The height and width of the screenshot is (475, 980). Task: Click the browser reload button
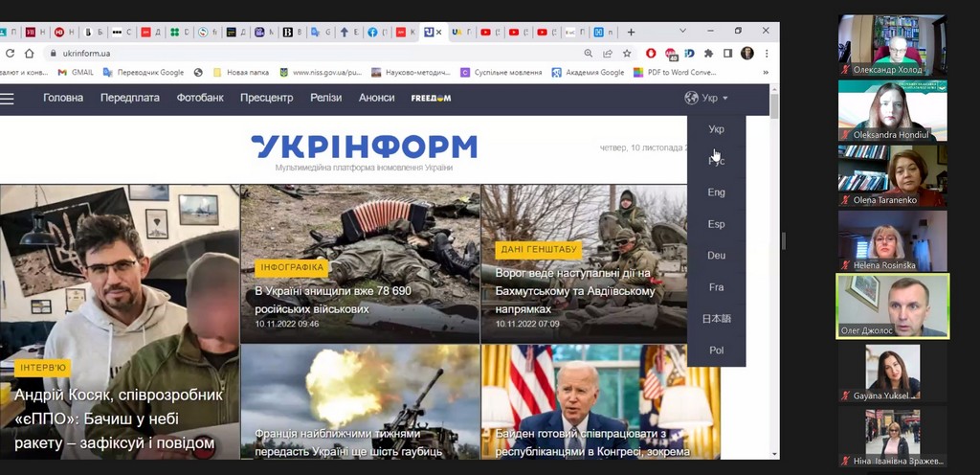click(10, 54)
